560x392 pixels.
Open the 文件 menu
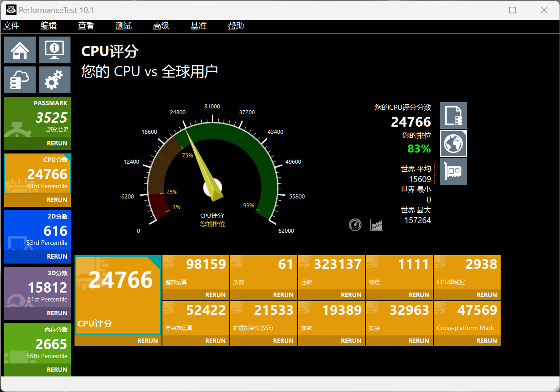coord(11,26)
